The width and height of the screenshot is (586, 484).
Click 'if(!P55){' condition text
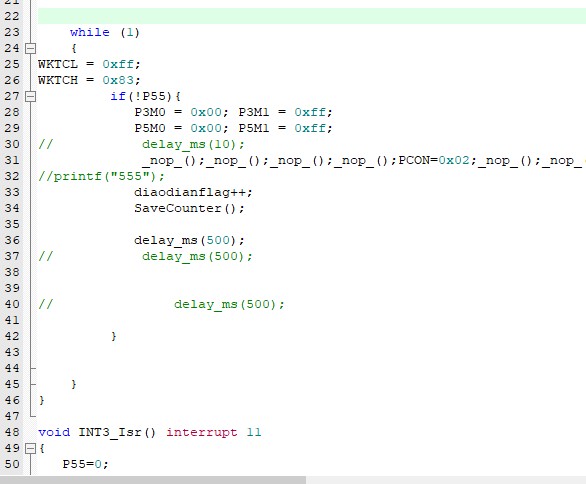(145, 96)
